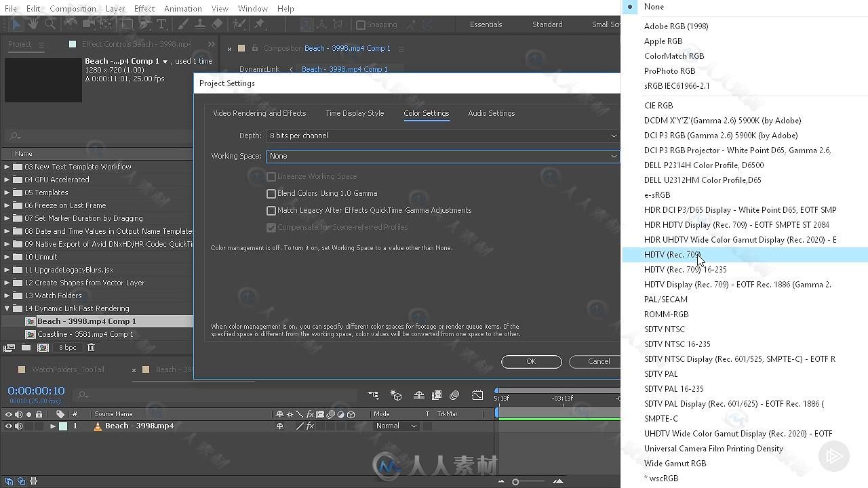The width and height of the screenshot is (868, 488).
Task: Select the Selection arrow tool
Action: (x=16, y=24)
